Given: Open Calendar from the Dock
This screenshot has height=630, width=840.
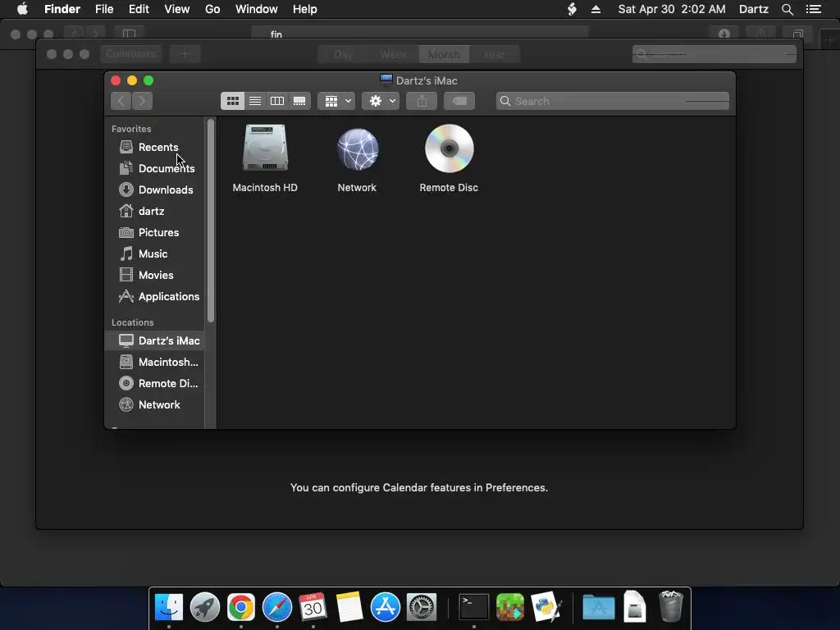Looking at the screenshot, I should coord(313,607).
